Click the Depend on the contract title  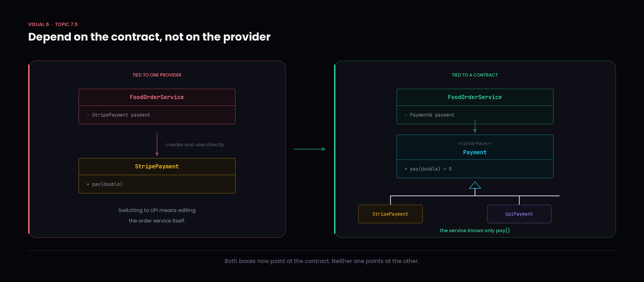coord(149,37)
